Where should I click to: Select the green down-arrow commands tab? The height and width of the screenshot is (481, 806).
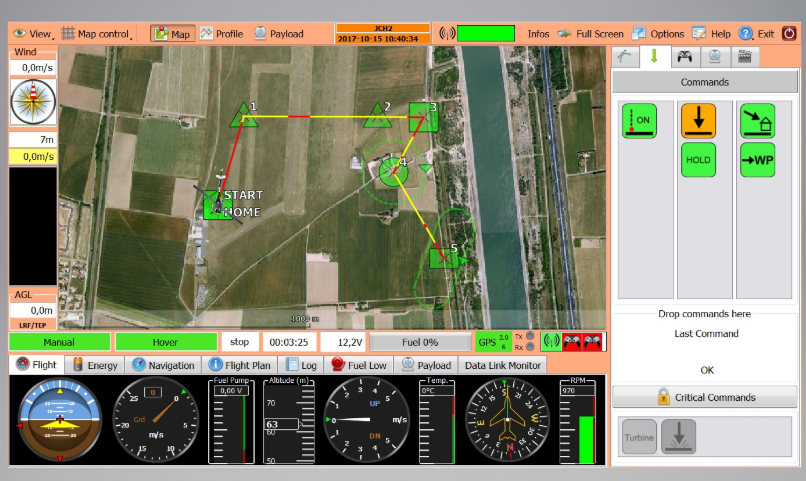coord(654,56)
